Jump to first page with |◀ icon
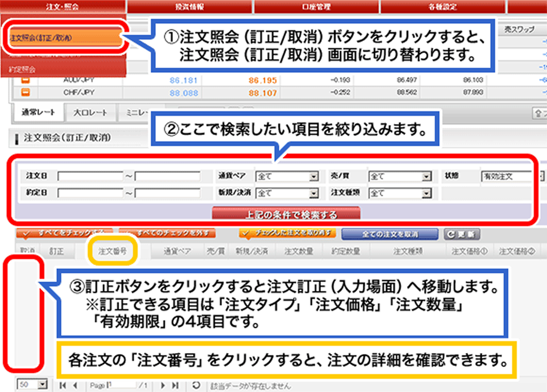 (x=64, y=385)
